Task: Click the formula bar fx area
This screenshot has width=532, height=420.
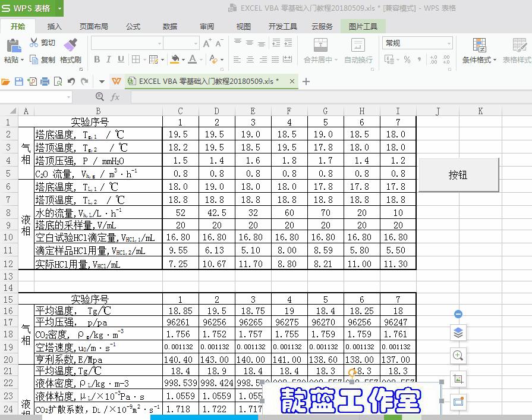Action: coord(116,96)
